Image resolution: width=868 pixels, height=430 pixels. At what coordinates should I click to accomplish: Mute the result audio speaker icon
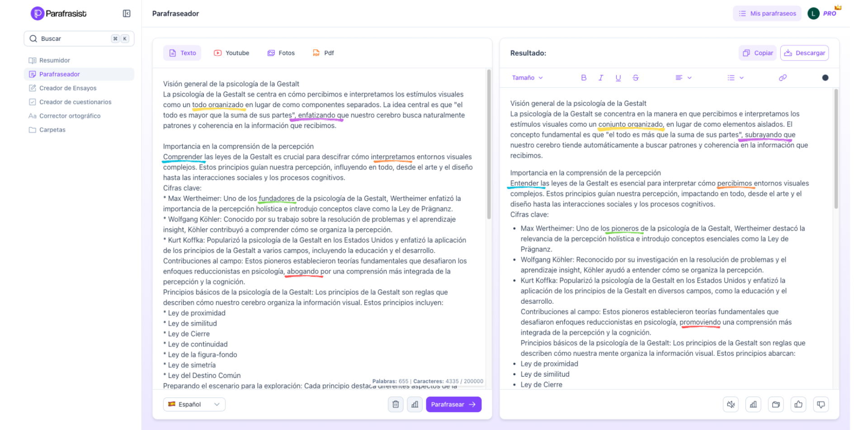[x=731, y=404]
